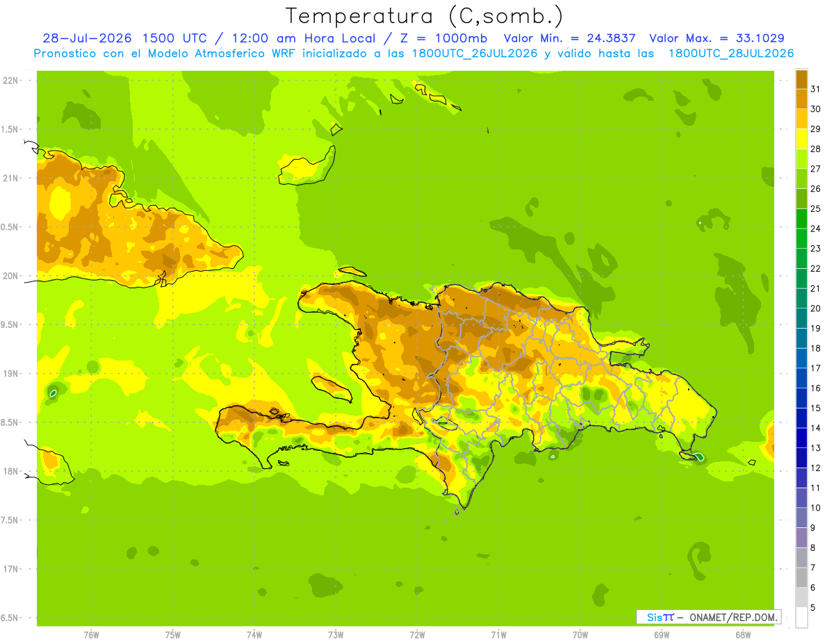Pick the yellow legend swatch between 28 and 29

tap(801, 139)
